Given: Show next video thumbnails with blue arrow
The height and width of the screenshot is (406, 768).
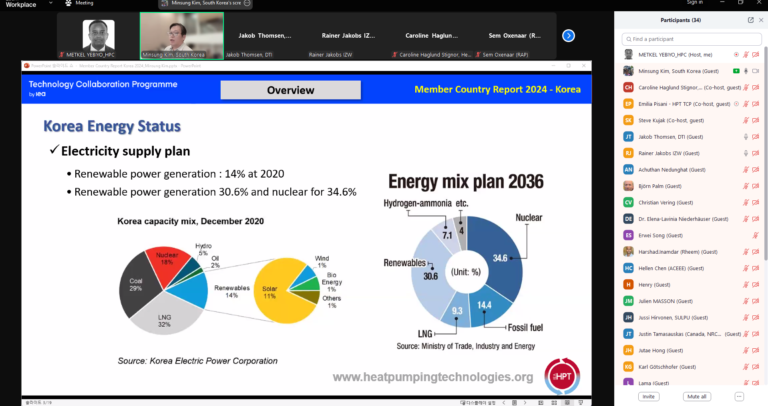Looking at the screenshot, I should [x=568, y=36].
